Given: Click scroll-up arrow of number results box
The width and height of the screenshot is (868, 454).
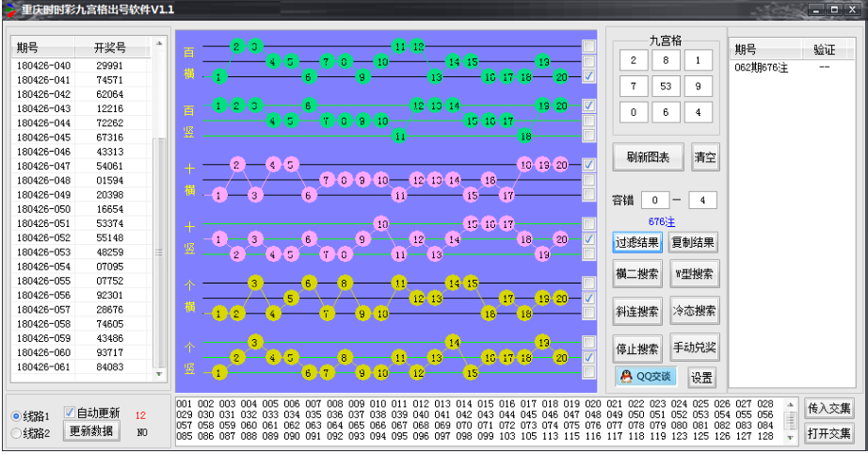Looking at the screenshot, I should tap(790, 404).
